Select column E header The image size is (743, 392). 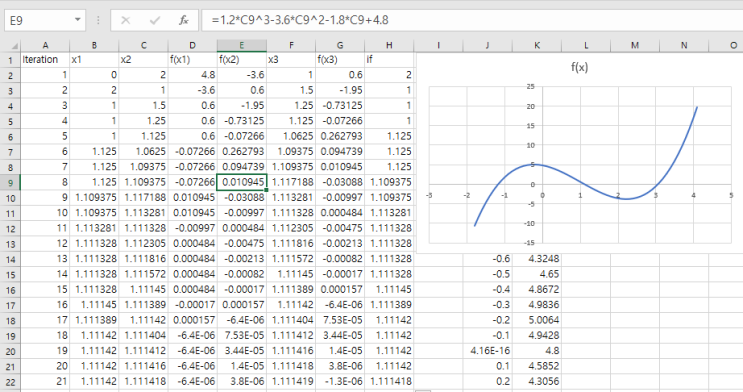[242, 46]
